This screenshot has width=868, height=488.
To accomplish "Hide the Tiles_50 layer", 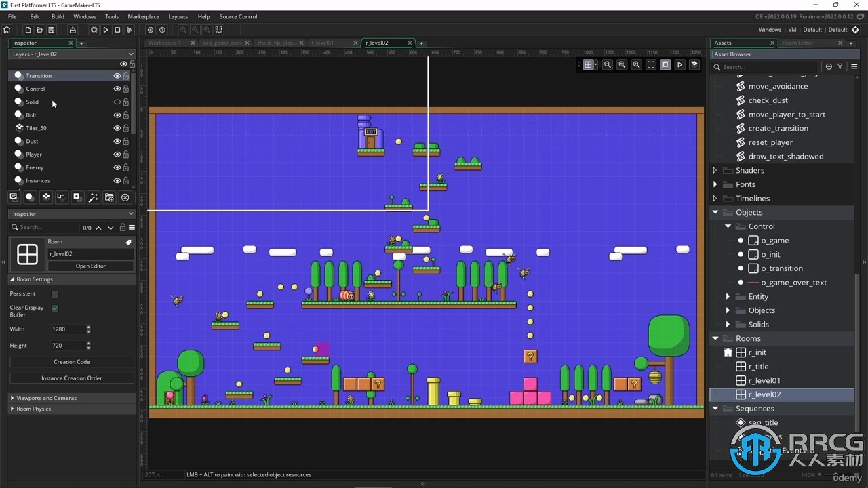I will [x=117, y=128].
